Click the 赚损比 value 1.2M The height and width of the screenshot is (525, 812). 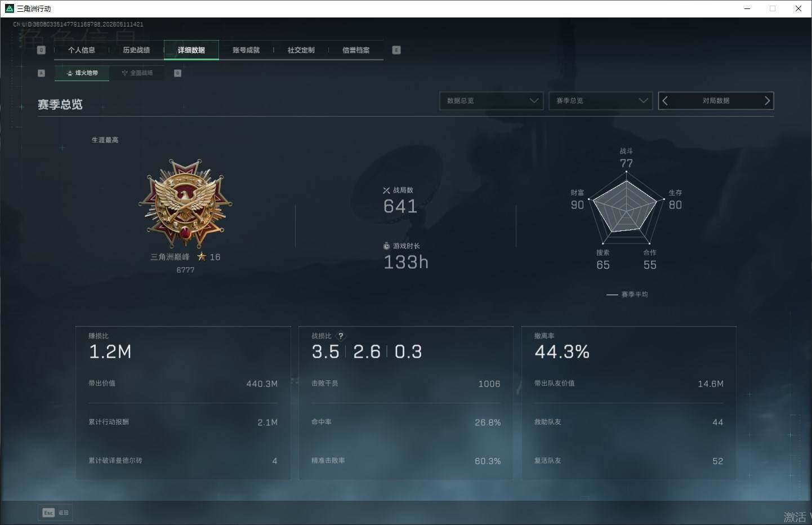tap(110, 352)
